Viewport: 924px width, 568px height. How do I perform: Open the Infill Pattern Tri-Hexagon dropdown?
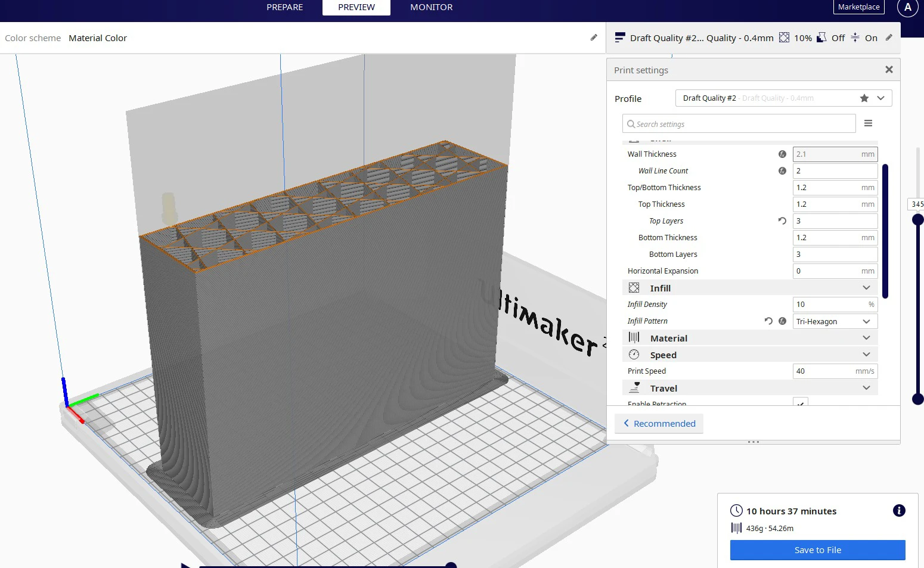[x=835, y=321]
